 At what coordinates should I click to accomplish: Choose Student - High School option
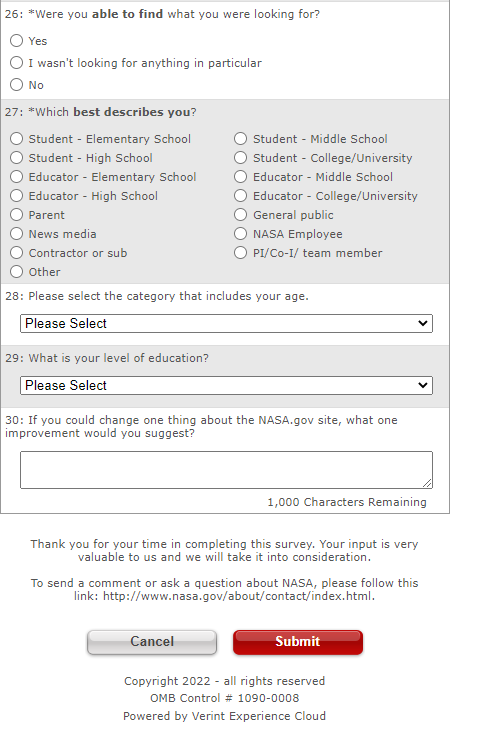(x=16, y=158)
